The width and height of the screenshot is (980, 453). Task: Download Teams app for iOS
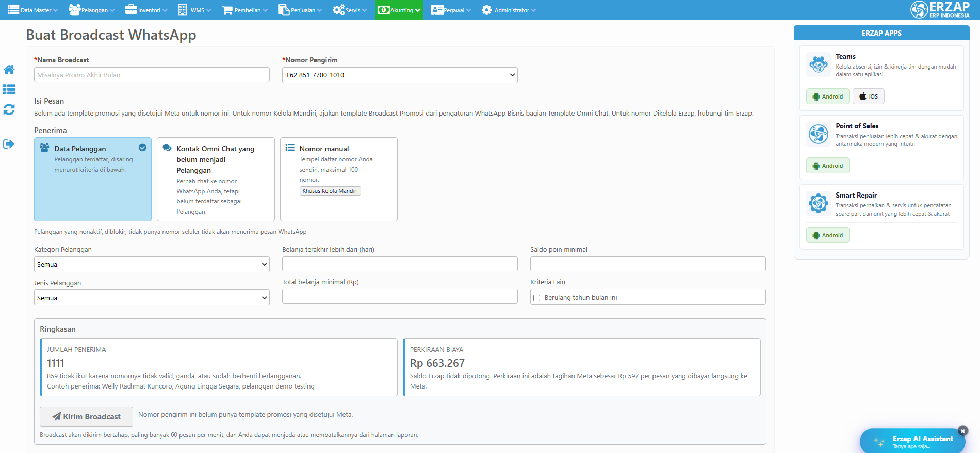869,96
